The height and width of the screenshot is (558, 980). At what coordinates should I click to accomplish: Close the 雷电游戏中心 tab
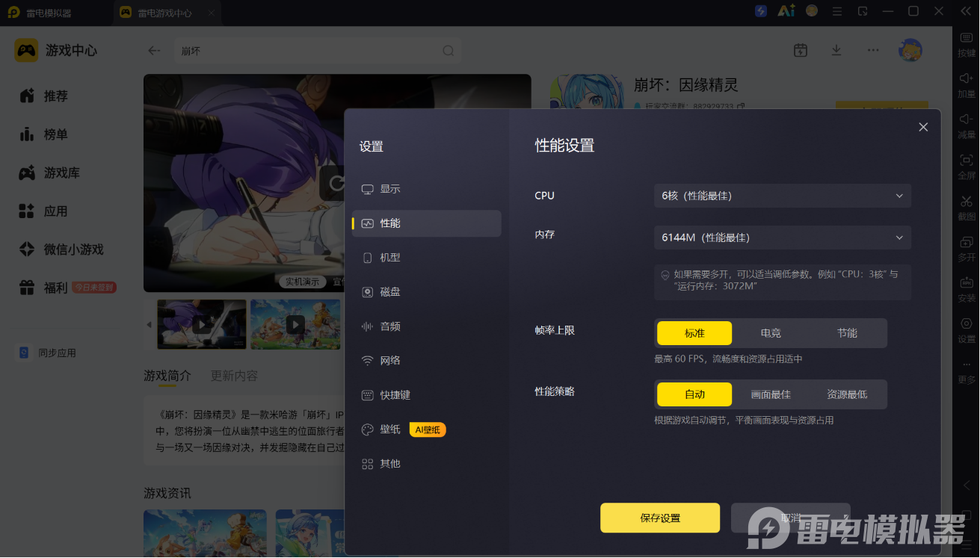[212, 13]
